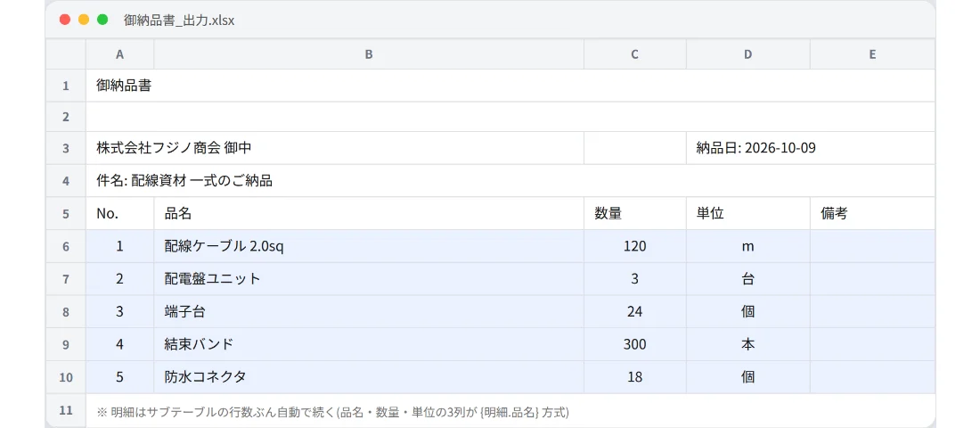Viewport: 980px width, 428px height.
Task: Select row 1 header
Action: pyautogui.click(x=66, y=86)
